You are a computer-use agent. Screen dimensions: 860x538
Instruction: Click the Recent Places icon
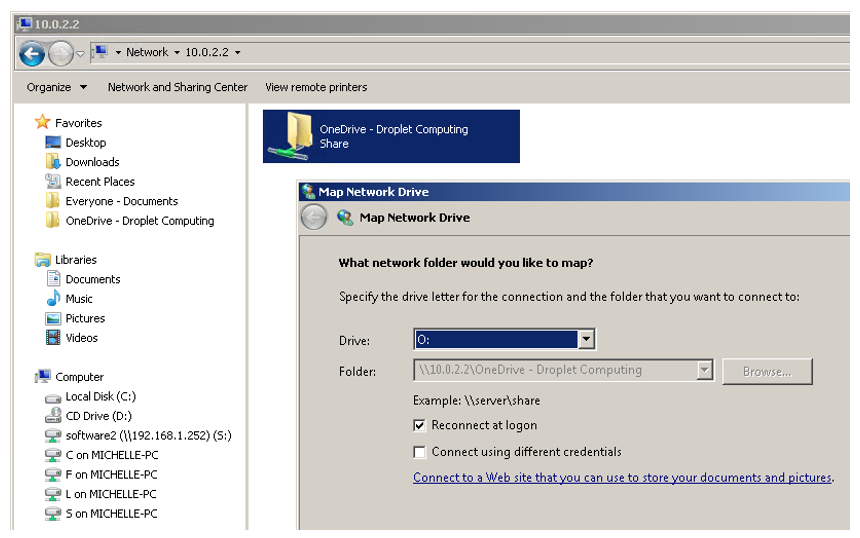pos(53,181)
